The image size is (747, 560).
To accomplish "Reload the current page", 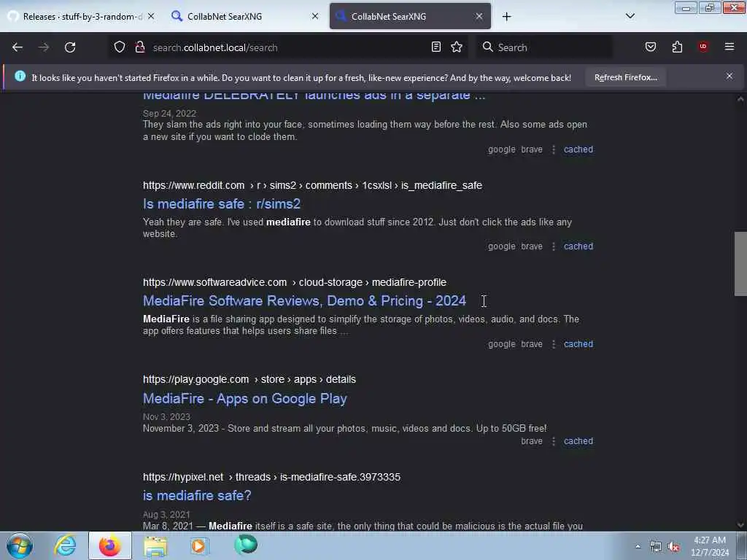I will tap(70, 47).
